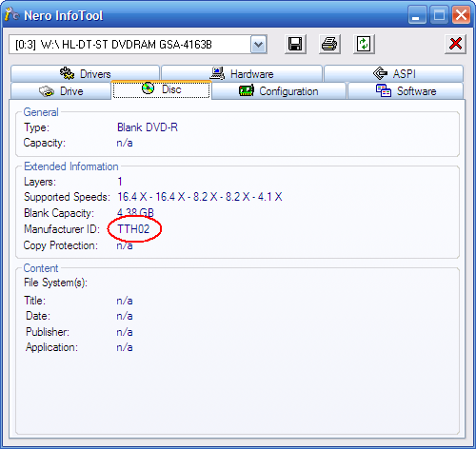Click the Nero InfoTool title bar icon

point(12,14)
